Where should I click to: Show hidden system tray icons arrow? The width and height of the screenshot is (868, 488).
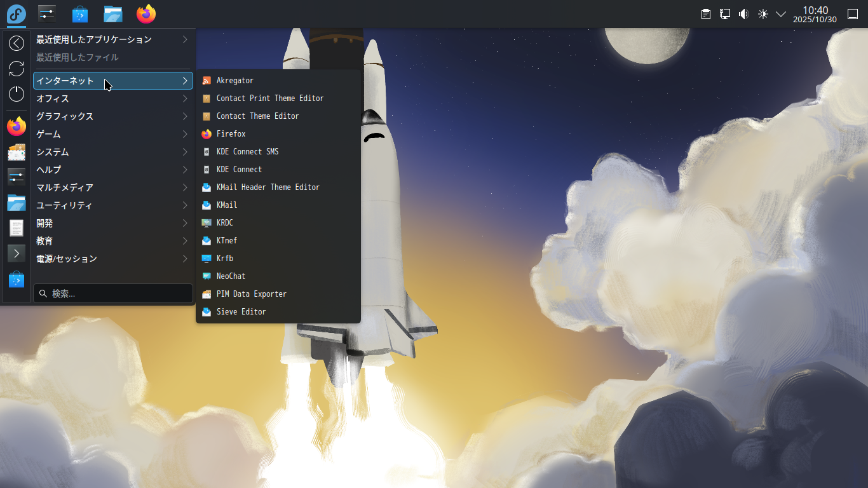[782, 14]
